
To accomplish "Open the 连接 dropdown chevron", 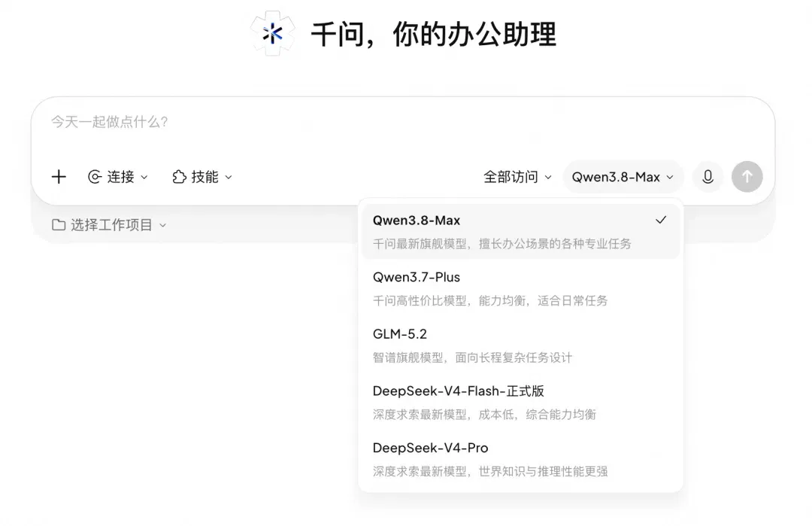I will point(144,178).
